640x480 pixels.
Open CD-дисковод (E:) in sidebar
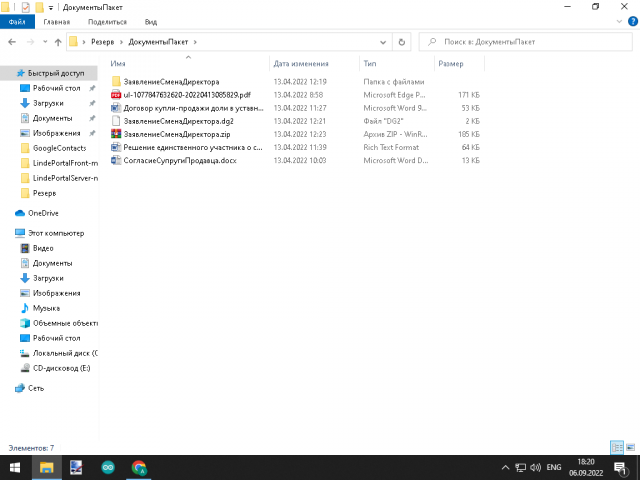pos(61,368)
